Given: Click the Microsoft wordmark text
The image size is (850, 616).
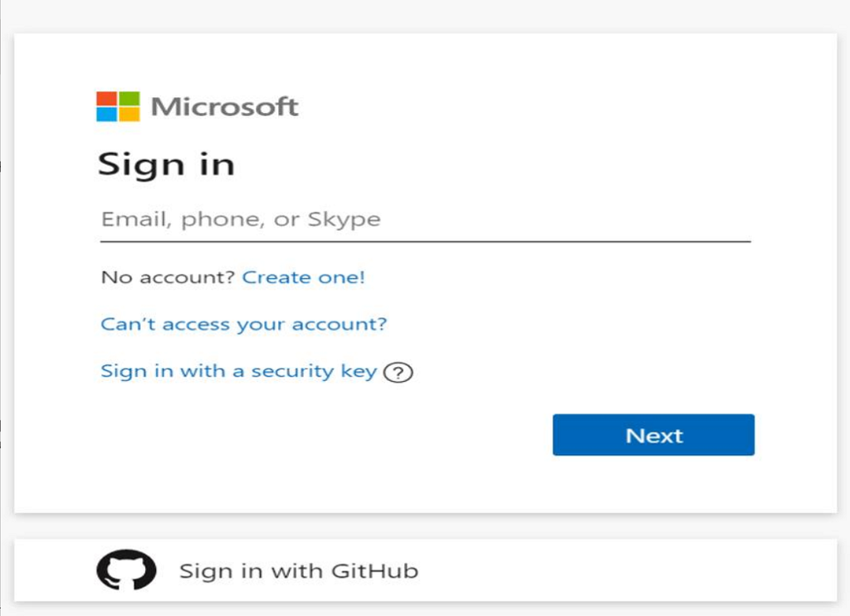Looking at the screenshot, I should 224,107.
